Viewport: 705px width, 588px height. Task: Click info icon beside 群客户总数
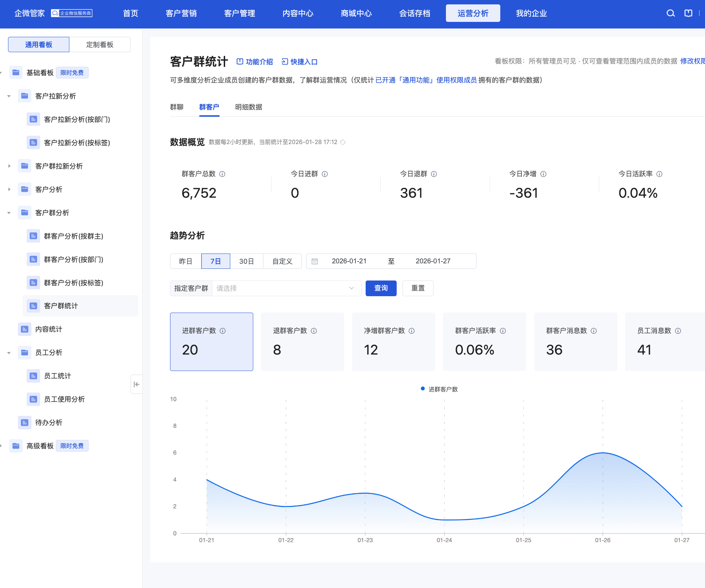222,174
